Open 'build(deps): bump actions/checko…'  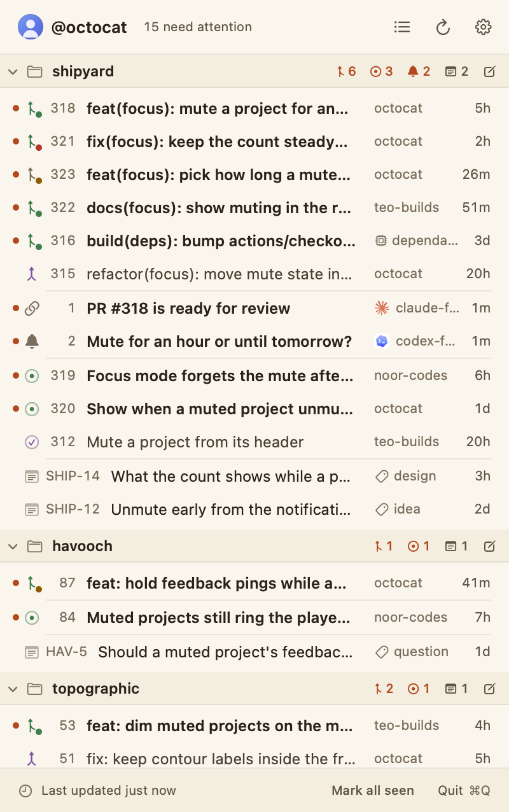221,241
